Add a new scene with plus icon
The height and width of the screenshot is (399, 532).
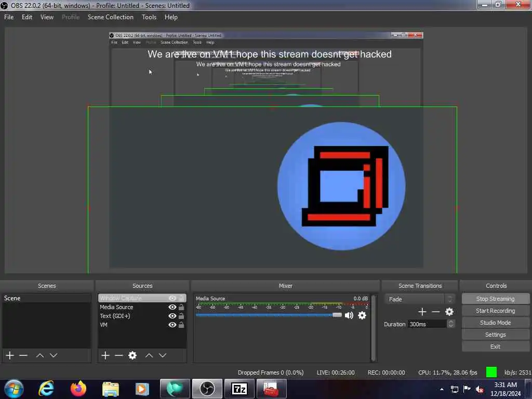click(x=10, y=355)
